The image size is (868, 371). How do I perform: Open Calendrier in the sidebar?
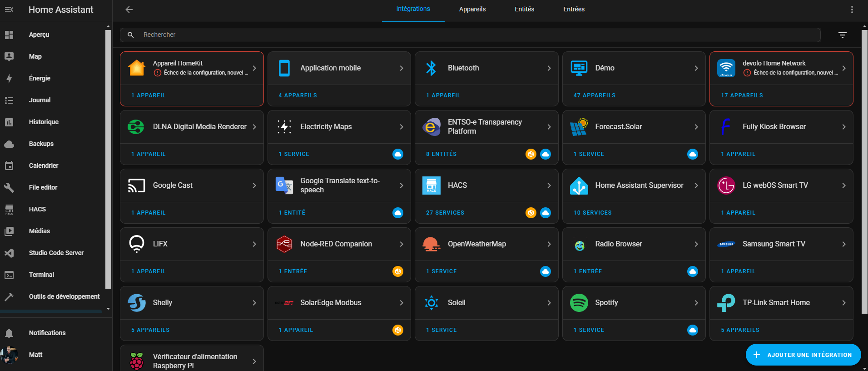(x=53, y=165)
